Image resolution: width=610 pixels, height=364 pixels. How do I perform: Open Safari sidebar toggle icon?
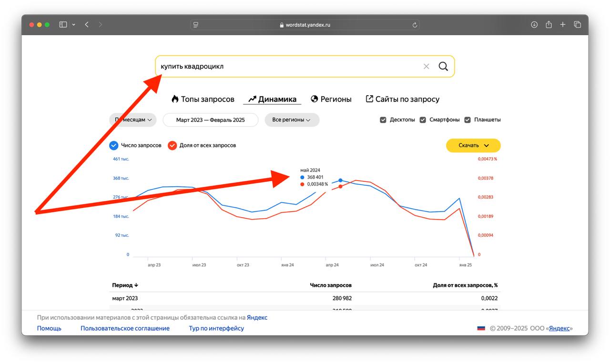tap(63, 25)
